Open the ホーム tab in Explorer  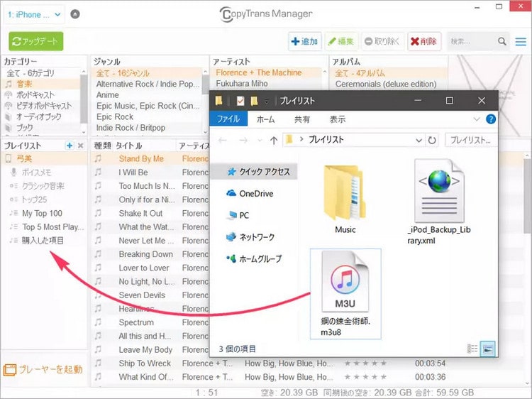click(266, 119)
